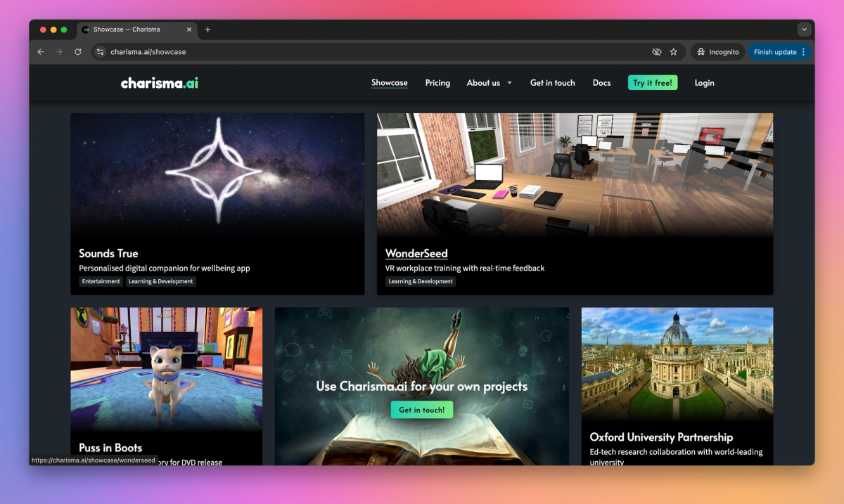Expand the About us dropdown

click(490, 83)
